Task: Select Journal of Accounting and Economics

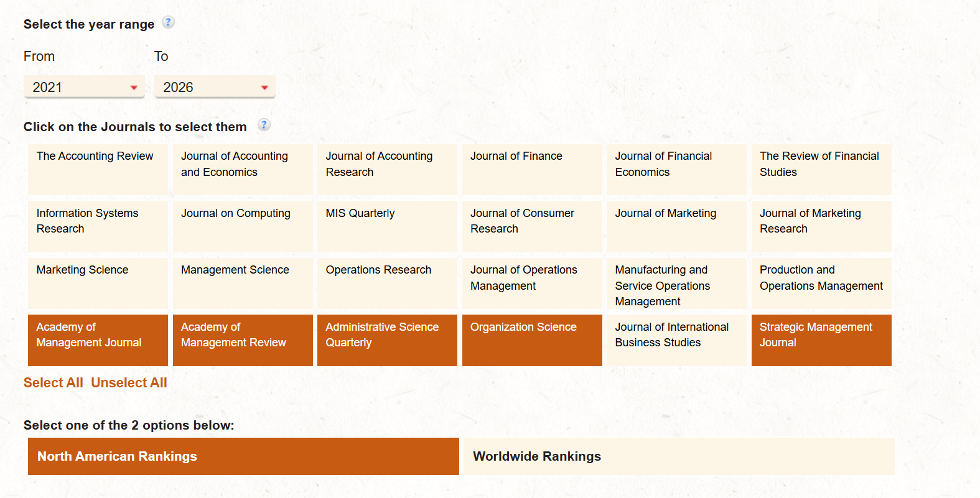Action: [x=243, y=170]
